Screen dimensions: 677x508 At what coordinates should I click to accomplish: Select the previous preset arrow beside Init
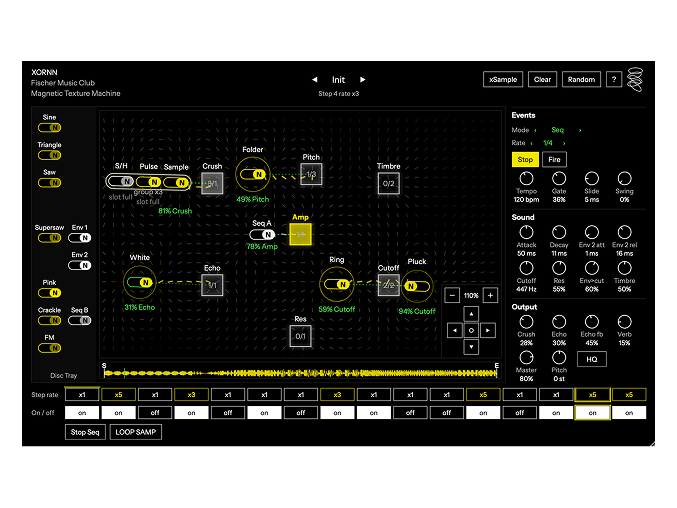coord(315,79)
